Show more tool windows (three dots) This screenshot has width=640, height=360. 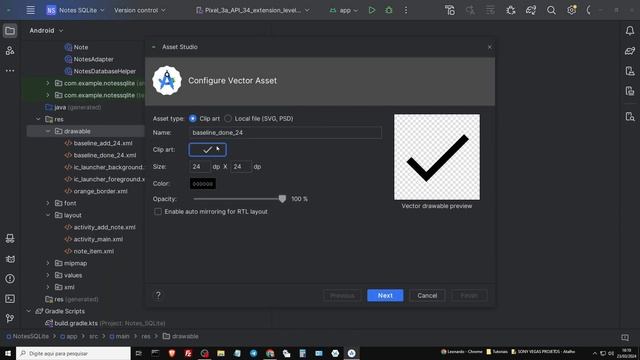pyautogui.click(x=10, y=71)
